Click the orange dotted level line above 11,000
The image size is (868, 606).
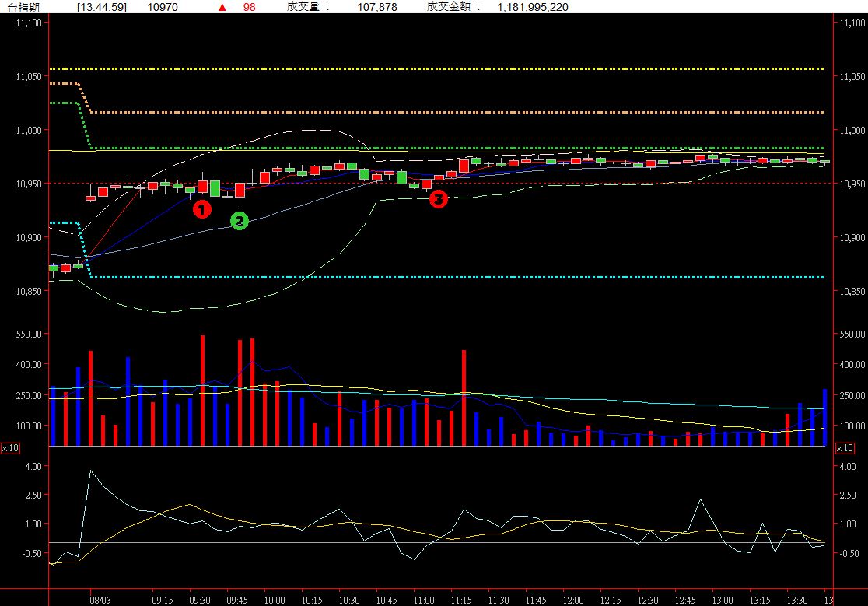pyautogui.click(x=457, y=112)
